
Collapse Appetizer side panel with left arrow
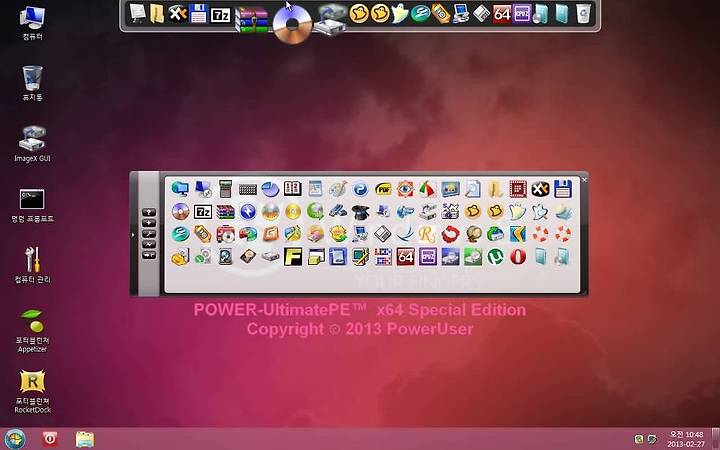click(x=133, y=235)
